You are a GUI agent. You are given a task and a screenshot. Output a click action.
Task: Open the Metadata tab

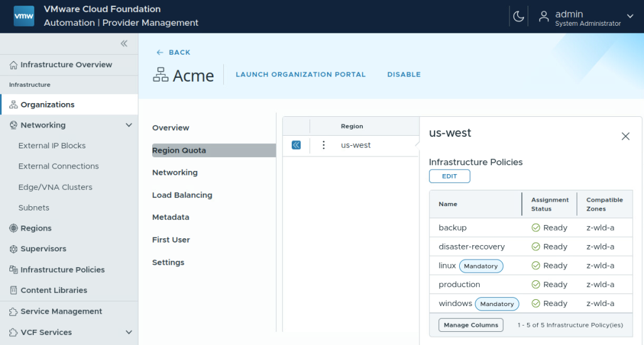[x=170, y=217]
